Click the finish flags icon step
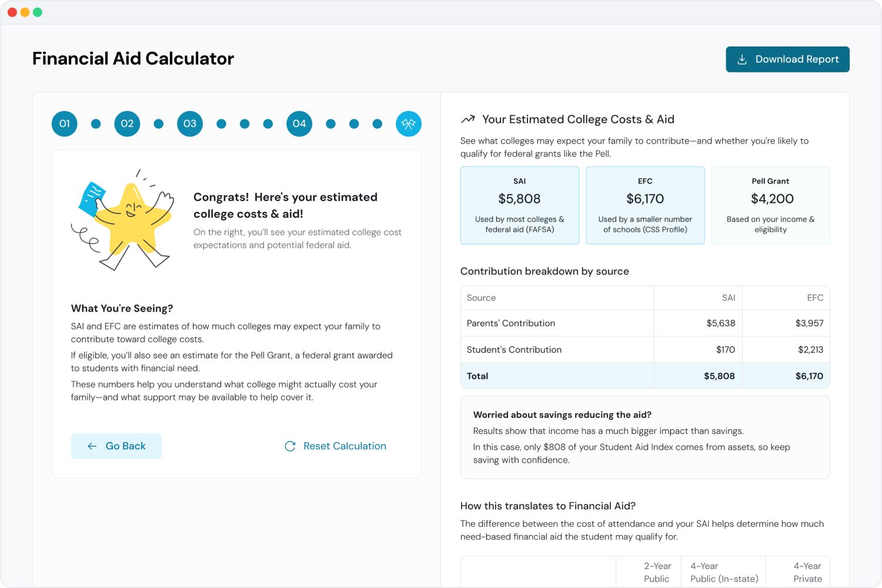The width and height of the screenshot is (882, 588). tap(409, 123)
